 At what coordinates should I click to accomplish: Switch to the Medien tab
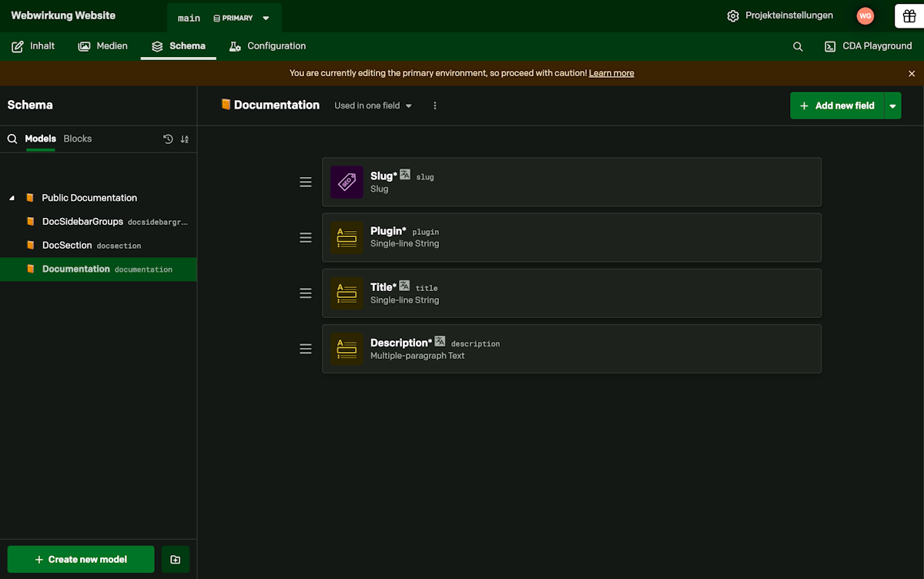pos(103,46)
